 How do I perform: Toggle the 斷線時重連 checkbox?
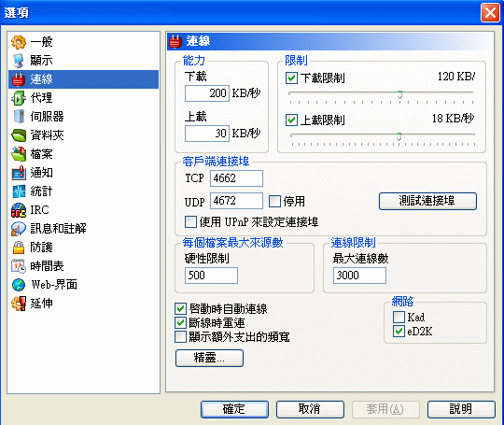180,322
